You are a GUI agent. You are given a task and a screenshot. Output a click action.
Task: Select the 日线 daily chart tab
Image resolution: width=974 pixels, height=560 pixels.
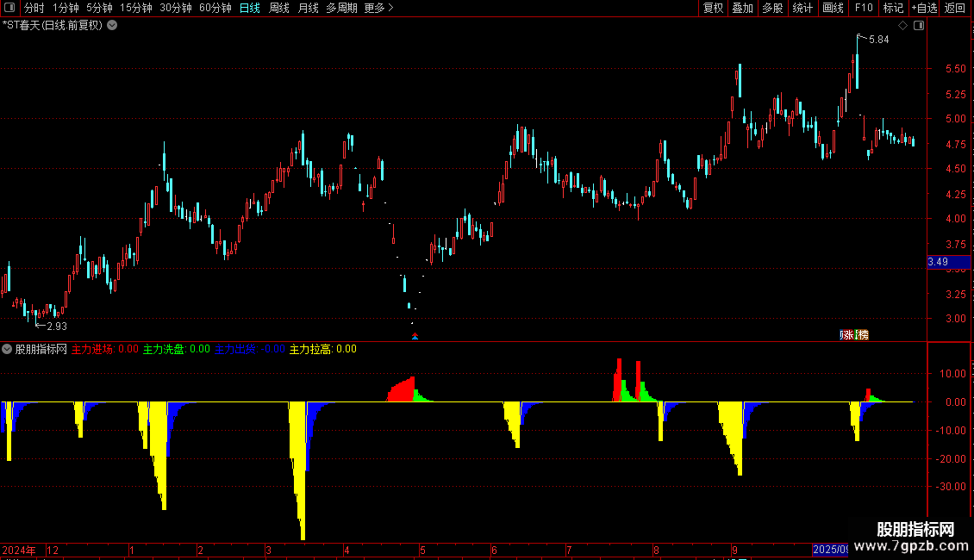[x=250, y=8]
